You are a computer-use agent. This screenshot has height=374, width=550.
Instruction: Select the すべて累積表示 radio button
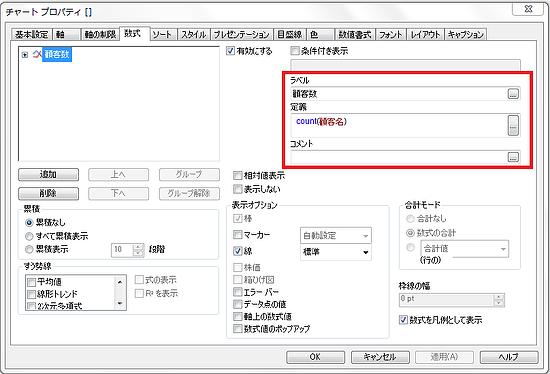point(29,236)
